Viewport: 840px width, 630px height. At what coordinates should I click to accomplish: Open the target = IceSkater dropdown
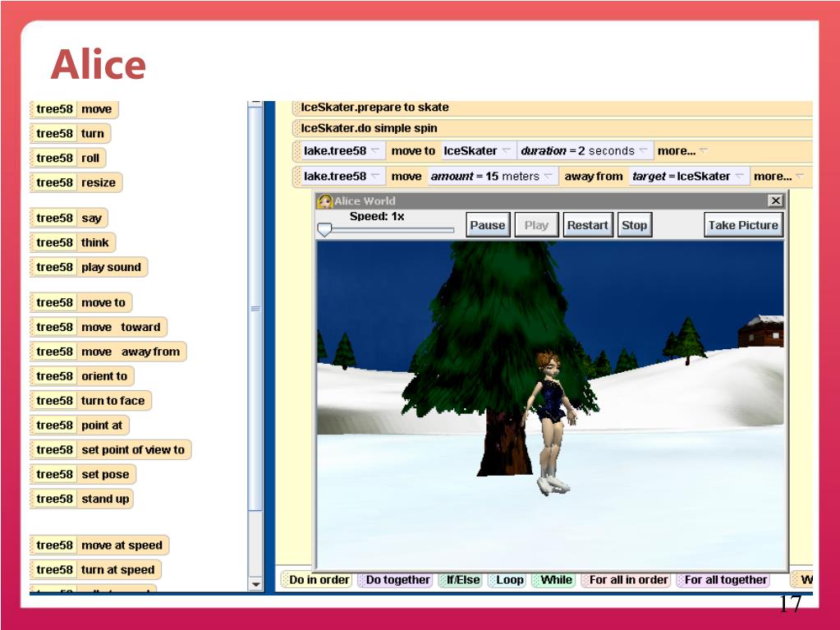(688, 177)
